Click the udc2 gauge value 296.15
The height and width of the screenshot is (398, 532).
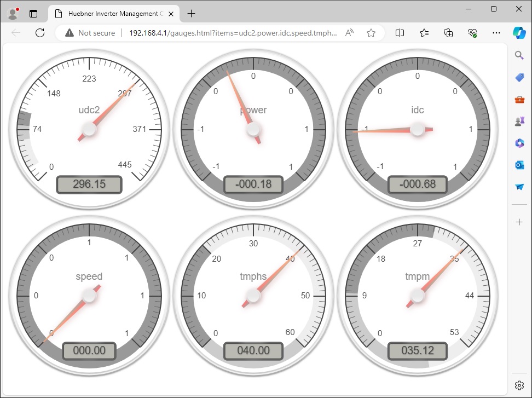89,184
